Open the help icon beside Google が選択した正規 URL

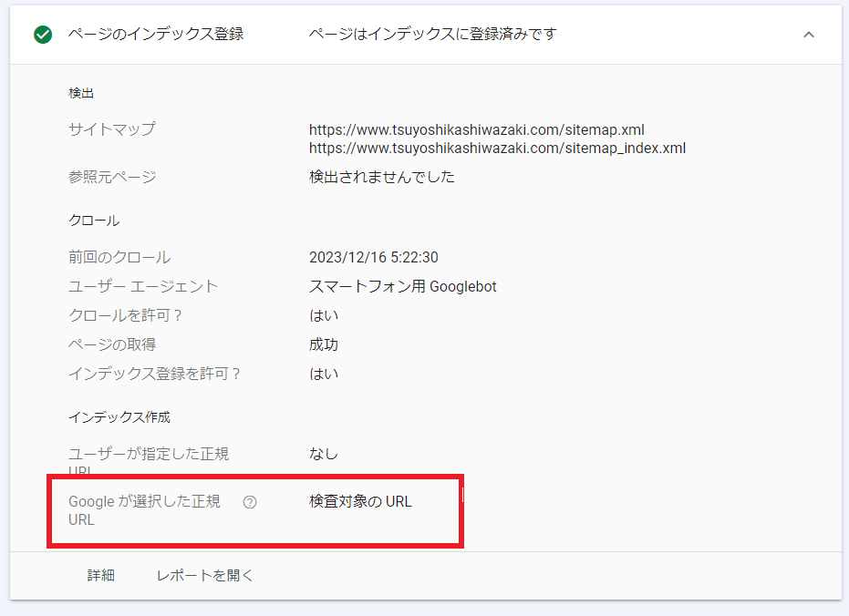click(x=250, y=501)
